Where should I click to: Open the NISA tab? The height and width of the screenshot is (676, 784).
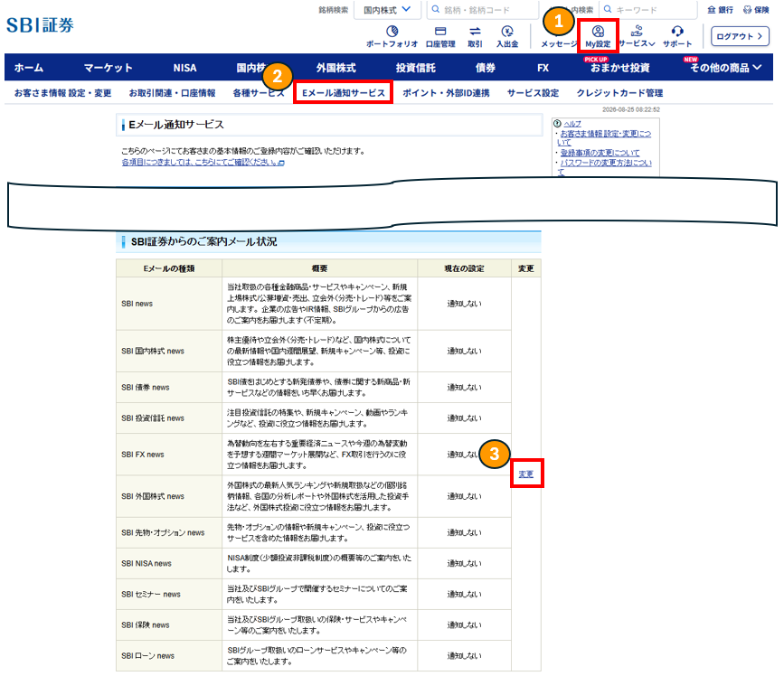[185, 68]
